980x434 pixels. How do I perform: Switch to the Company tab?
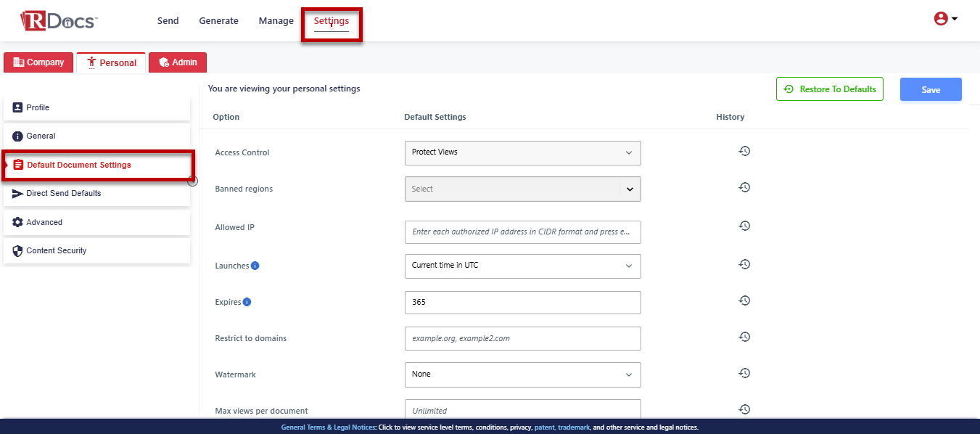coord(38,62)
